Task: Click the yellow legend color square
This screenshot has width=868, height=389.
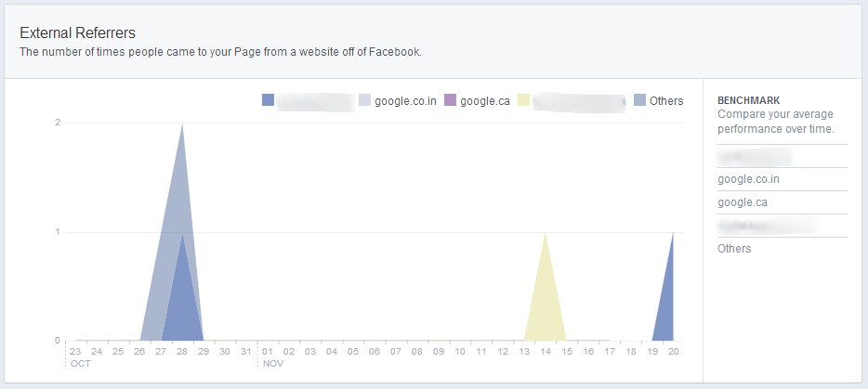Action: point(524,100)
